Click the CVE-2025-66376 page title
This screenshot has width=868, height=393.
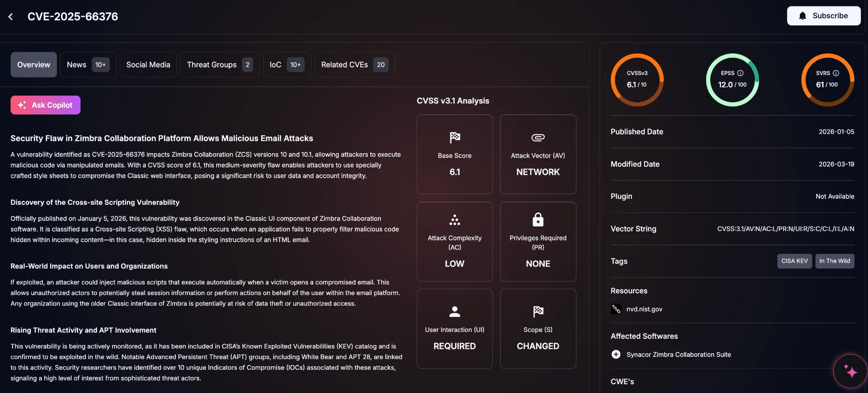click(72, 17)
